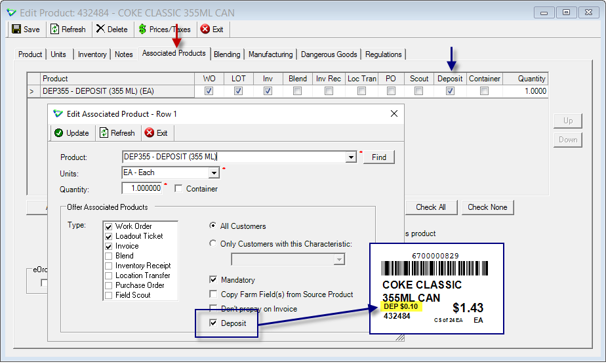Click the dialog's Refresh icon
This screenshot has width=606, height=364.
tap(104, 132)
